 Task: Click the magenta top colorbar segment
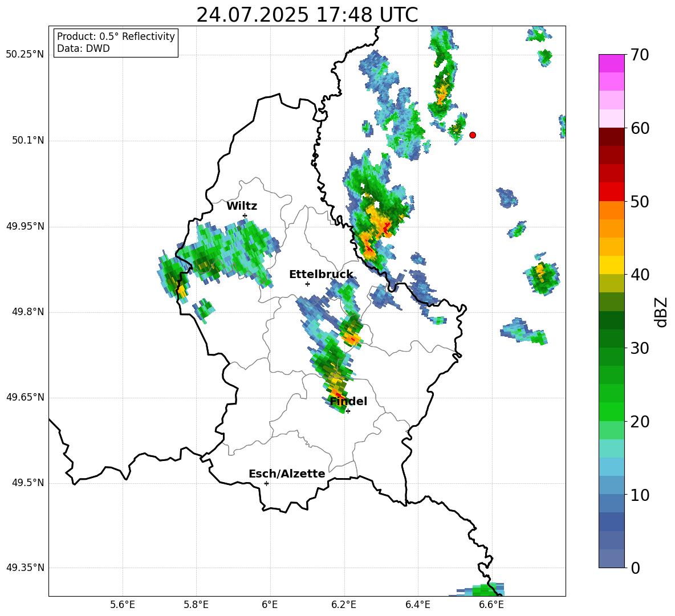point(611,63)
